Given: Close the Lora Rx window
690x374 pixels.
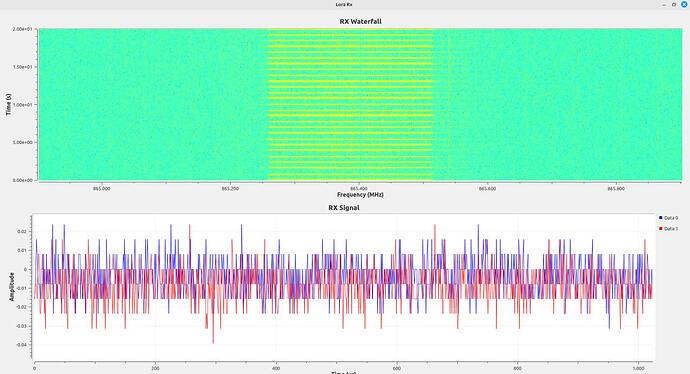Looking at the screenshot, I should click(684, 4).
